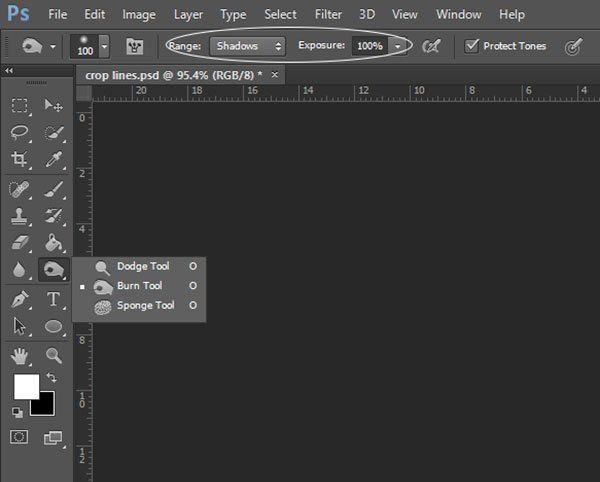Select the Move tool

[53, 105]
